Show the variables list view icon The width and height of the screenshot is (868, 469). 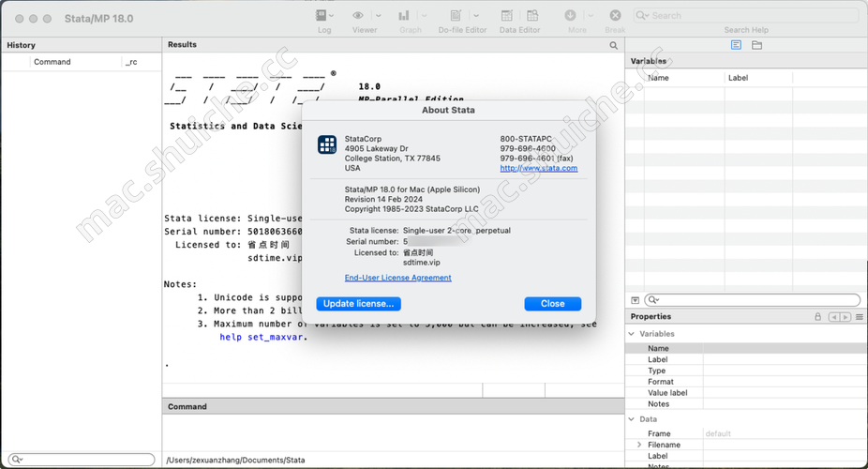737,45
